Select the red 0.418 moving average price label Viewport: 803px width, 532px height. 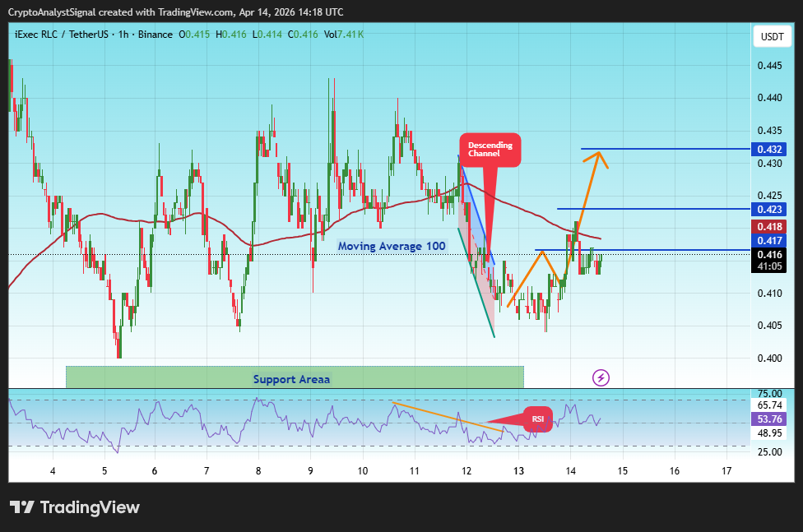769,227
